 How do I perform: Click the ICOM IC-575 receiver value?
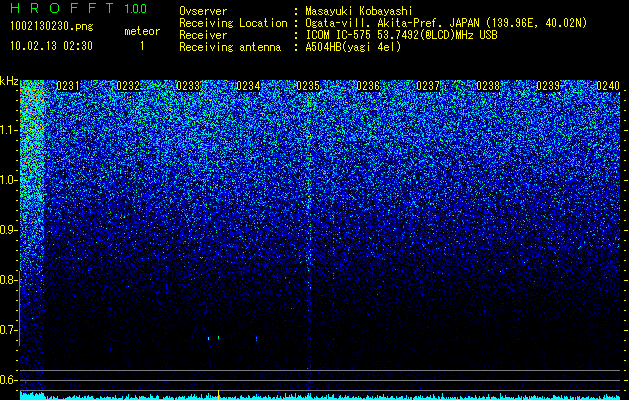click(x=401, y=35)
